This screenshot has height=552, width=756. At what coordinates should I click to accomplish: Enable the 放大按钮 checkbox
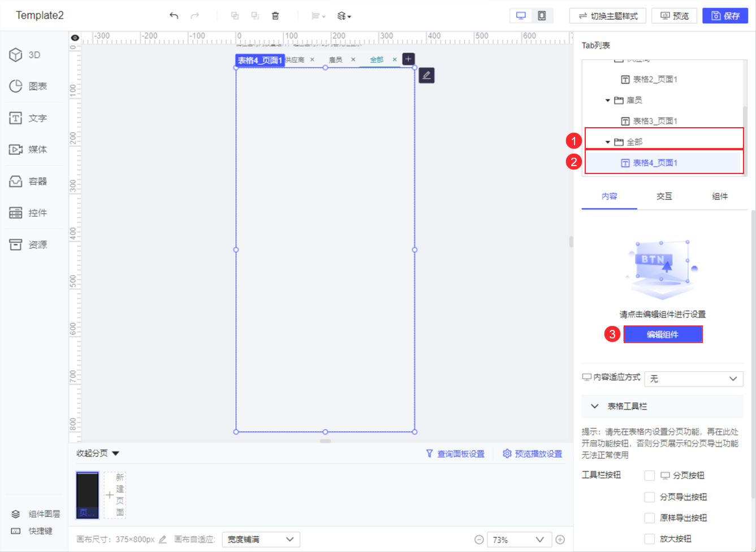(649, 538)
